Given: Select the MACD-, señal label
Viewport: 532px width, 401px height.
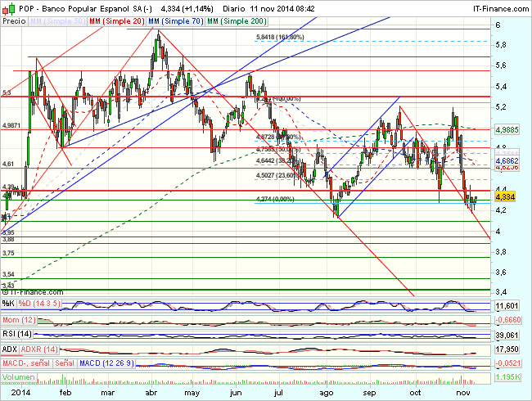Looking at the screenshot, I should coord(26,363).
